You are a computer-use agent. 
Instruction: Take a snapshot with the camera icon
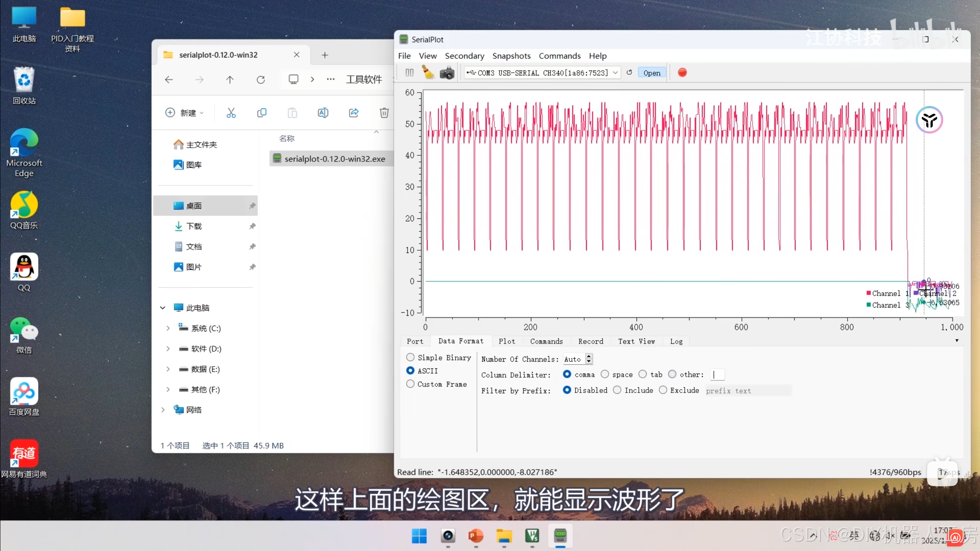click(446, 73)
